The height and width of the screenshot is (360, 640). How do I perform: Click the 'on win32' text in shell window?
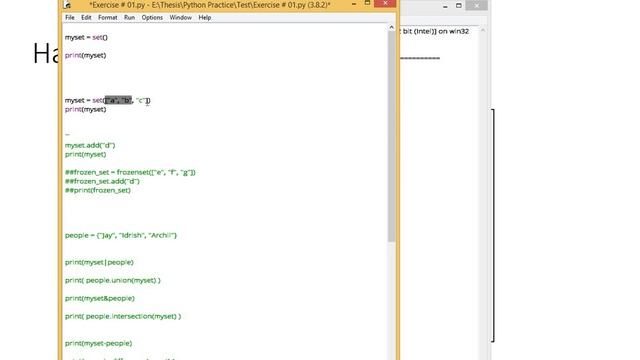tap(453, 31)
